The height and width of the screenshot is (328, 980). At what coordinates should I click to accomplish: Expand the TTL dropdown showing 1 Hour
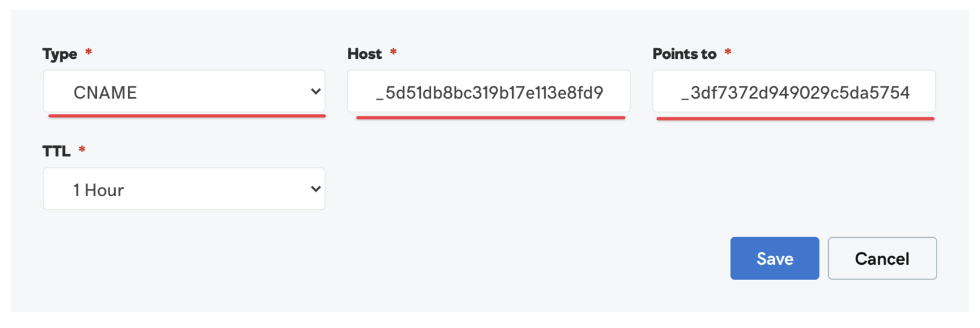[184, 189]
